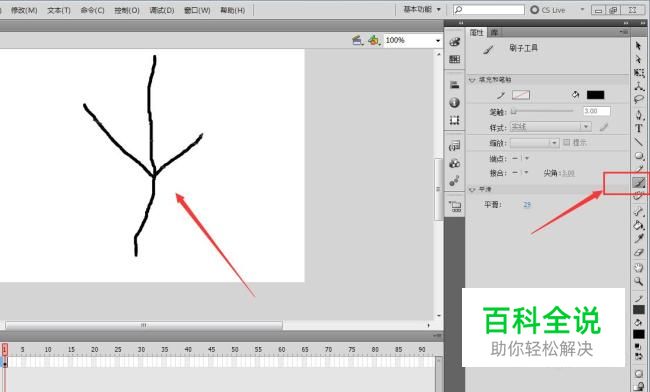Click the edit stroke style pencil button
The image size is (650, 392).
tap(604, 127)
